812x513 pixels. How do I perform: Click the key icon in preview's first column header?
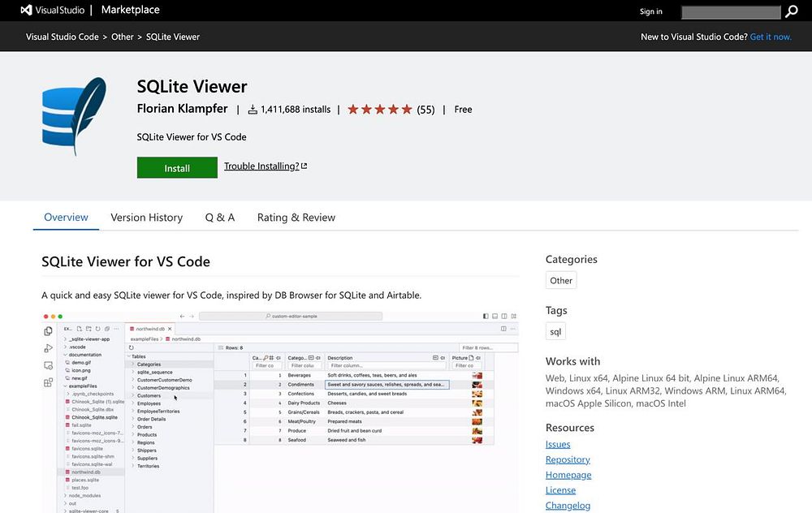pos(266,358)
